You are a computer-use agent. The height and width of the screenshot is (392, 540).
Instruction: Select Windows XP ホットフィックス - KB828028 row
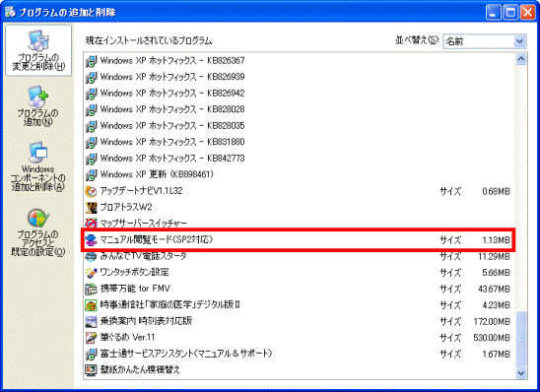[299, 109]
